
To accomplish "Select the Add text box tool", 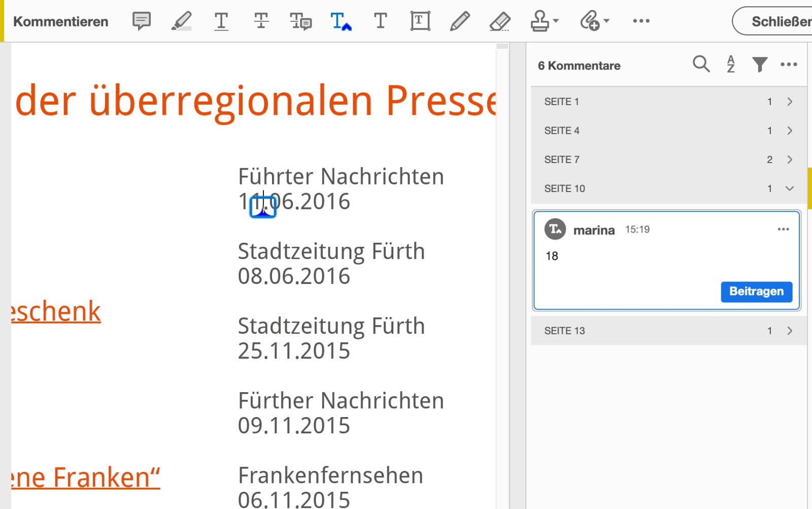I will 419,21.
